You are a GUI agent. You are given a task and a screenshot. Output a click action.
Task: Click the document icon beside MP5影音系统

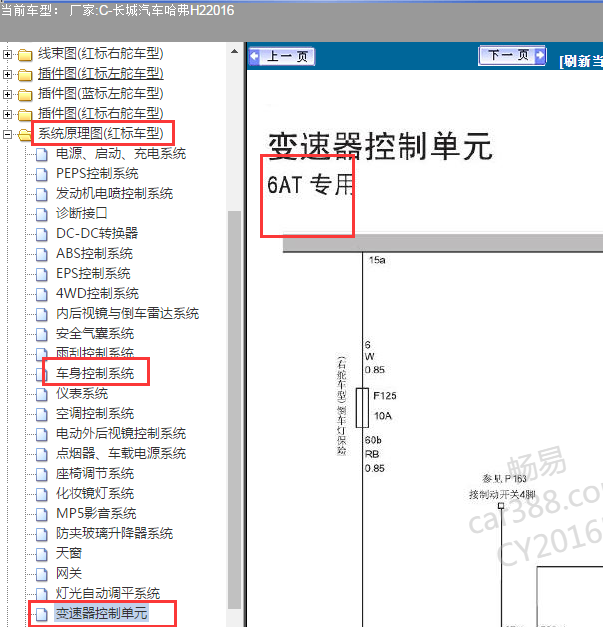pos(42,514)
